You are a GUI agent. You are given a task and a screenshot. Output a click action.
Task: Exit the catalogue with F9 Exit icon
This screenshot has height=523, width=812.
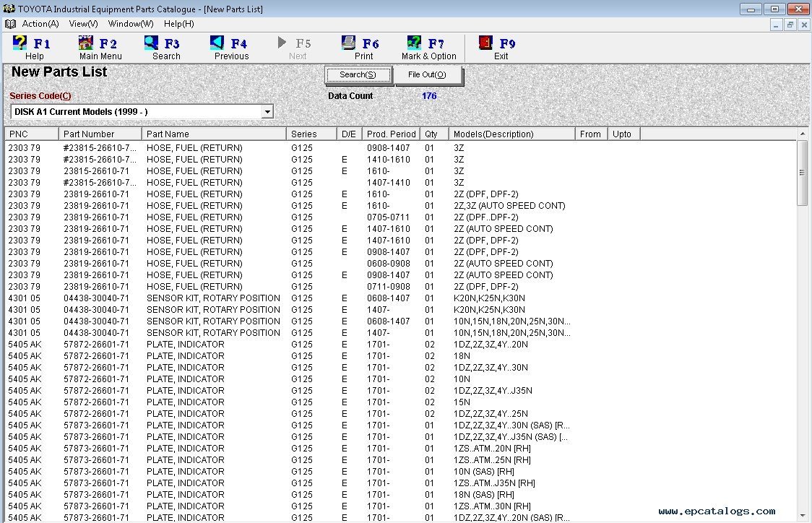(x=485, y=43)
